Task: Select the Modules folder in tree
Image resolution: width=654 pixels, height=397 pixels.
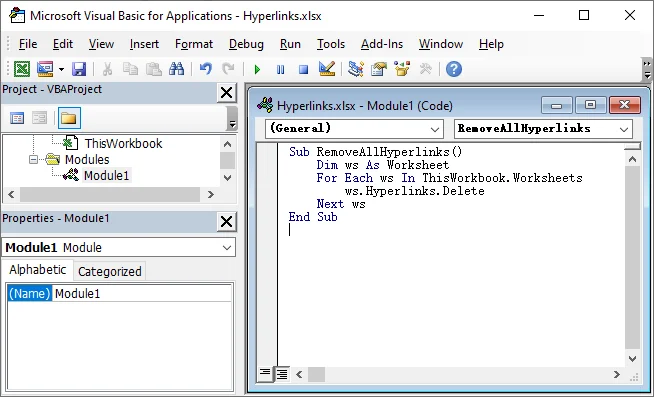Action: [87, 160]
